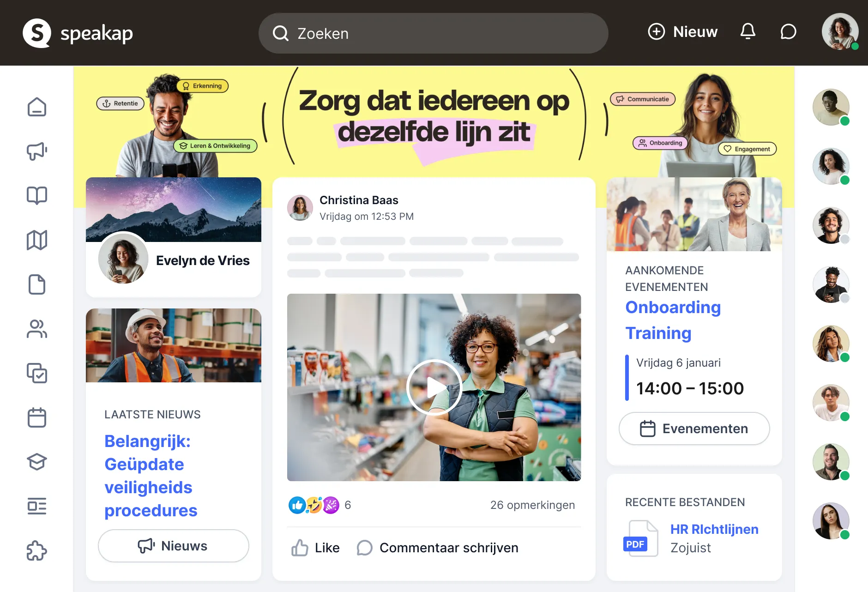This screenshot has width=868, height=592.
Task: Open the graduation cap icon in sidebar
Action: point(37,462)
